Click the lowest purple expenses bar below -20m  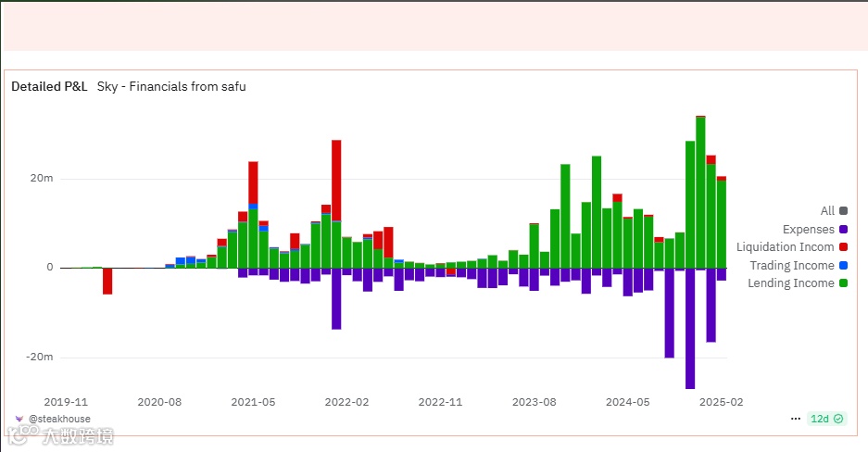(690, 329)
